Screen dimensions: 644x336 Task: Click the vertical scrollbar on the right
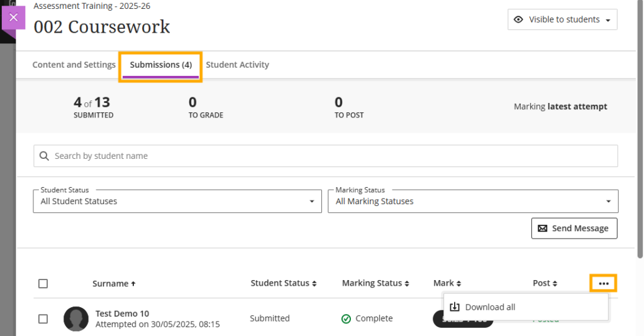point(640,129)
